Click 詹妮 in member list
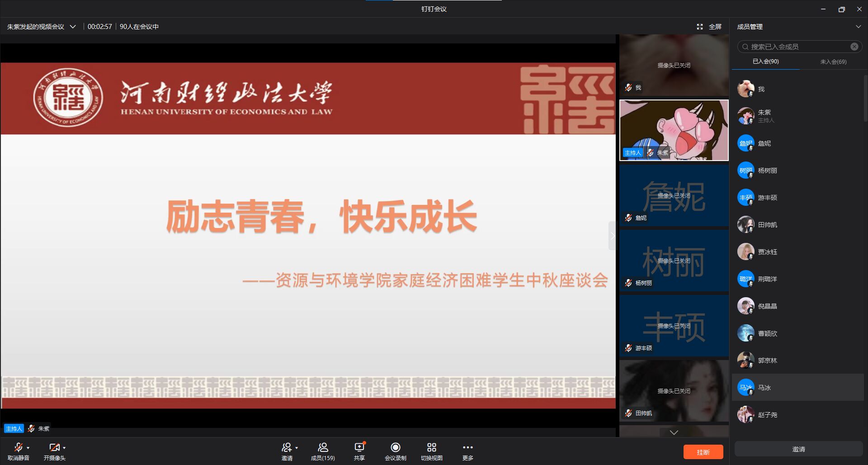This screenshot has height=465, width=868. [797, 143]
